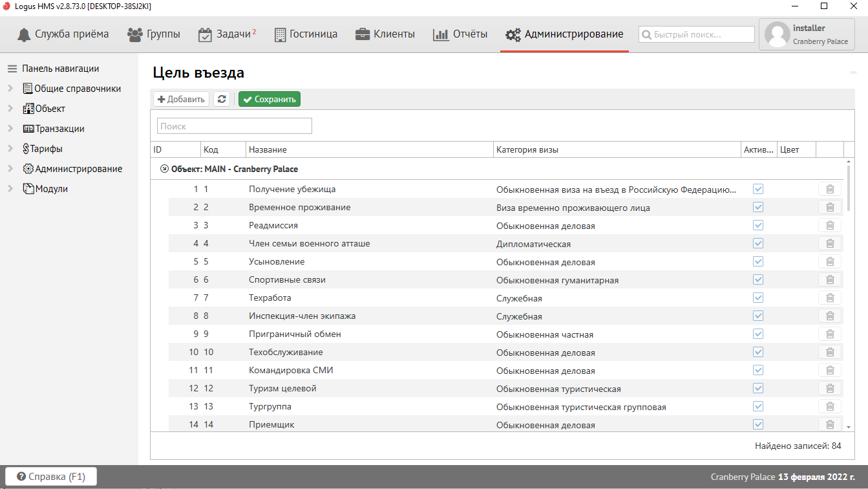Delete the Реадмиссия row via trash icon

[830, 226]
